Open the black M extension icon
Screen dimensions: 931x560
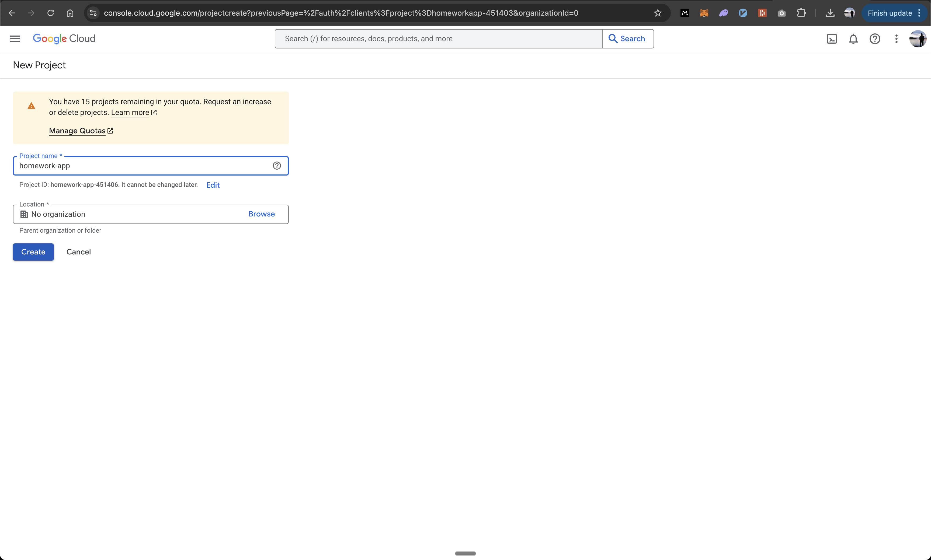click(685, 13)
